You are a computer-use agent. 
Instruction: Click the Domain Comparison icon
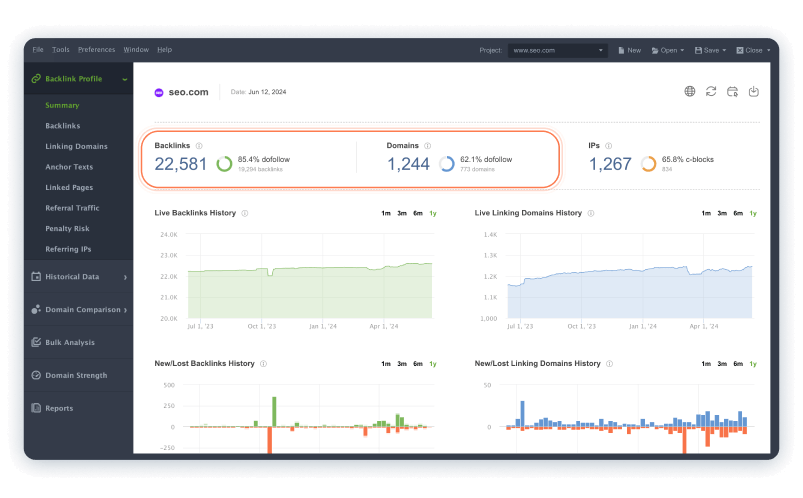coord(36,309)
